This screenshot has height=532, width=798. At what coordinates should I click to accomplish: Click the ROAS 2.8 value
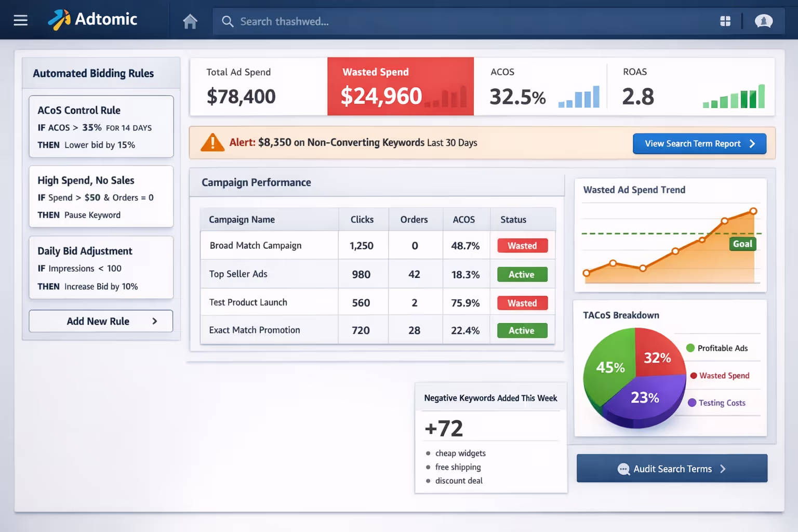pos(638,97)
